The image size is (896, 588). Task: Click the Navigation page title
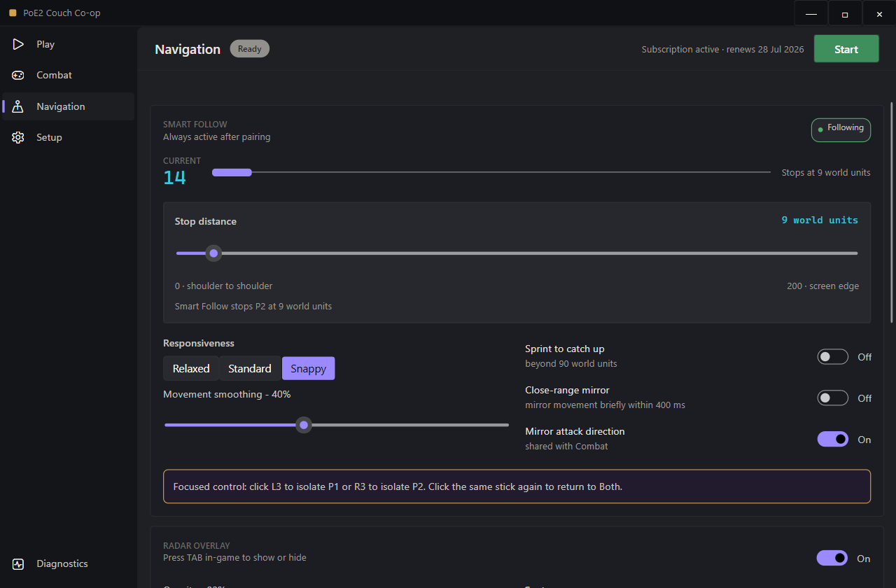coord(188,49)
